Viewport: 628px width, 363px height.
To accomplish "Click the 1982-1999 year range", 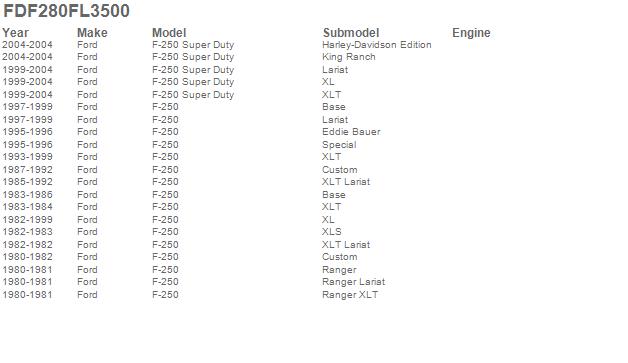I will (x=27, y=220).
